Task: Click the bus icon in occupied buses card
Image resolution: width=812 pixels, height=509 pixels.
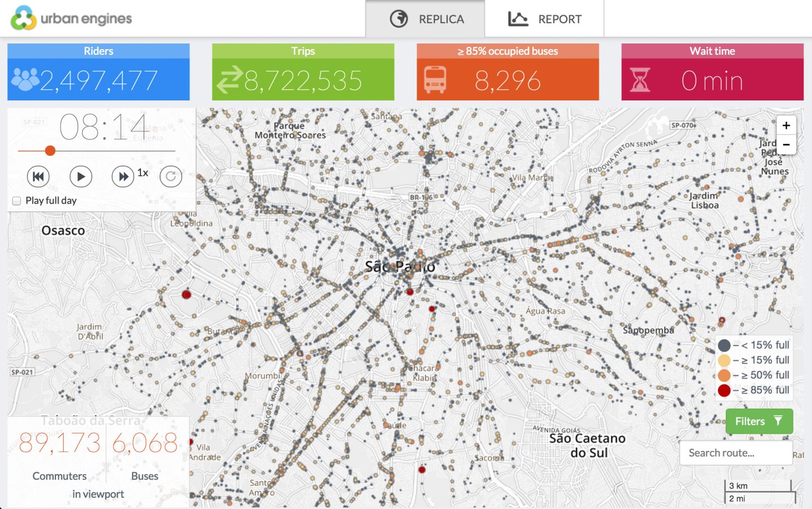Action: click(x=435, y=80)
